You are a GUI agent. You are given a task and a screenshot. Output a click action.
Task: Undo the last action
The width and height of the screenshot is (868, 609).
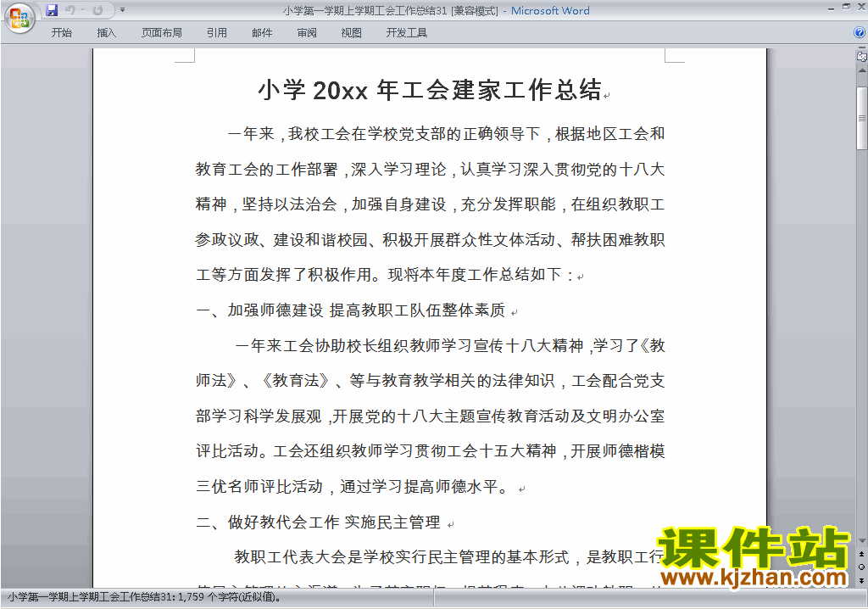[70, 10]
